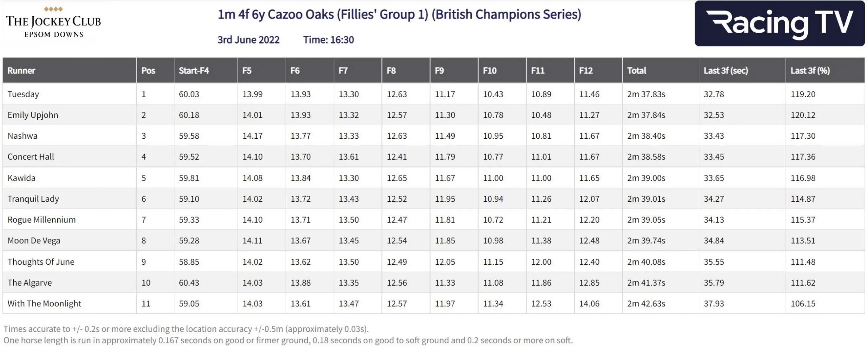
Task: Select the Last 3f (sec) header
Action: [x=725, y=71]
